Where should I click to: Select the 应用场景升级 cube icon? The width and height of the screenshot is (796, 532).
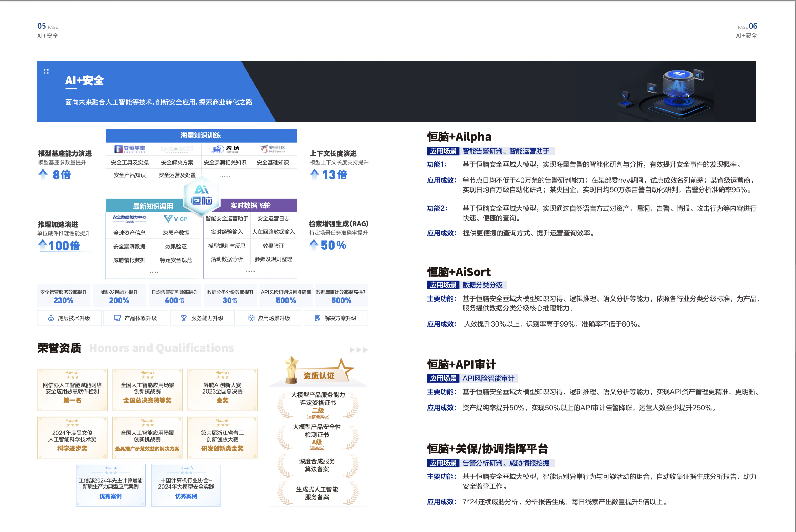(x=251, y=318)
